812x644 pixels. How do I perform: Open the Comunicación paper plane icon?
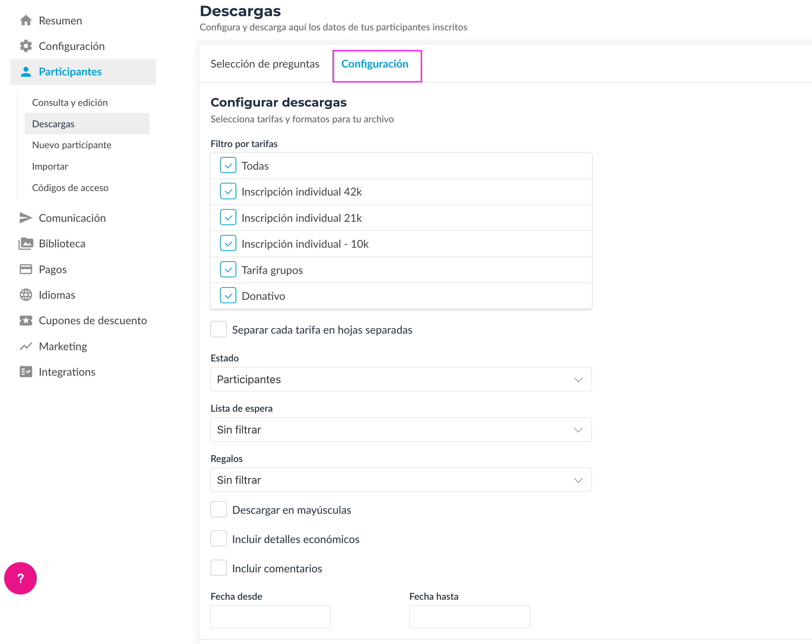tap(26, 218)
